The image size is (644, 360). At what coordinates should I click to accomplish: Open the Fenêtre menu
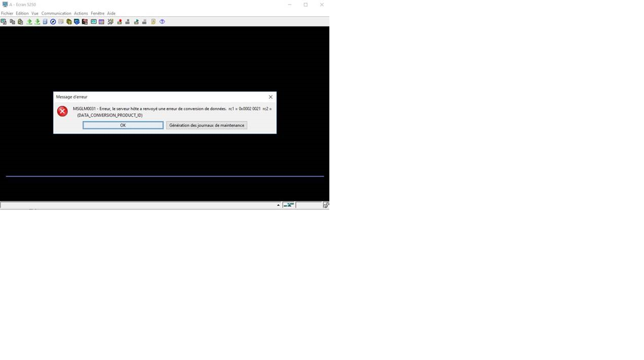pos(97,13)
